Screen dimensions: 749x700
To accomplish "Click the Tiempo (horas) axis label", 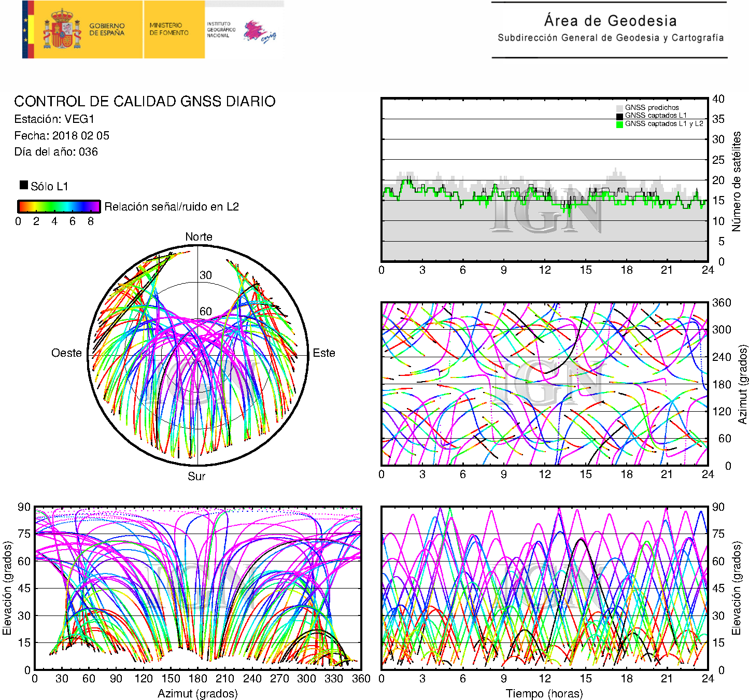I will 544,693.
